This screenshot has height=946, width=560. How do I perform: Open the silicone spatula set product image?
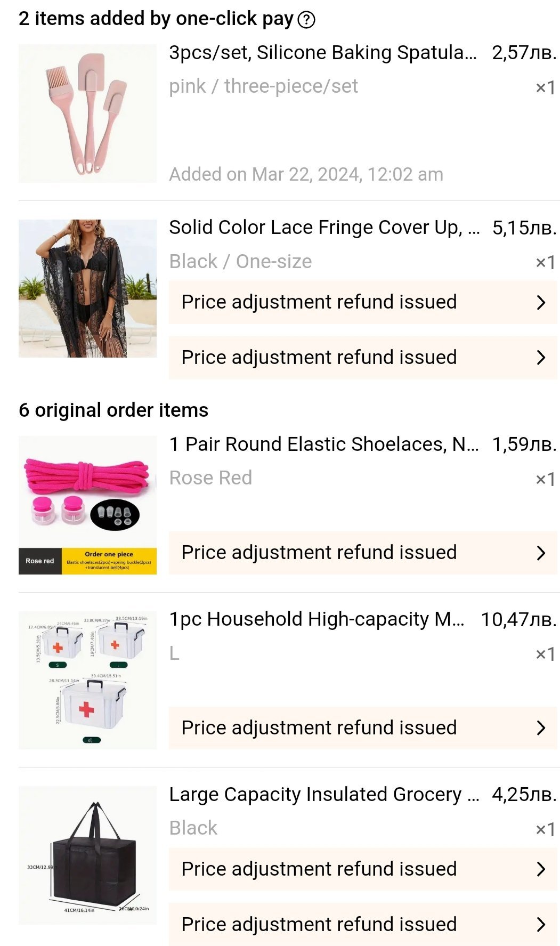coord(87,114)
